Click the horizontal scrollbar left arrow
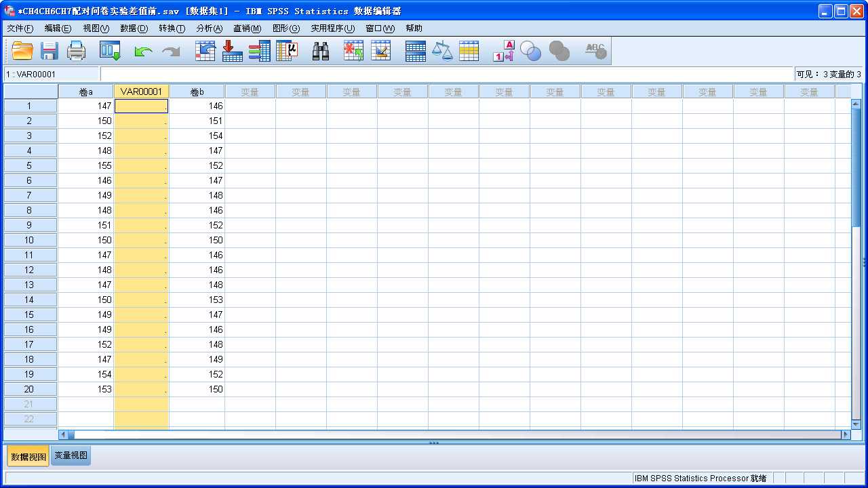Screen dimensions: 868x488 tap(63, 434)
